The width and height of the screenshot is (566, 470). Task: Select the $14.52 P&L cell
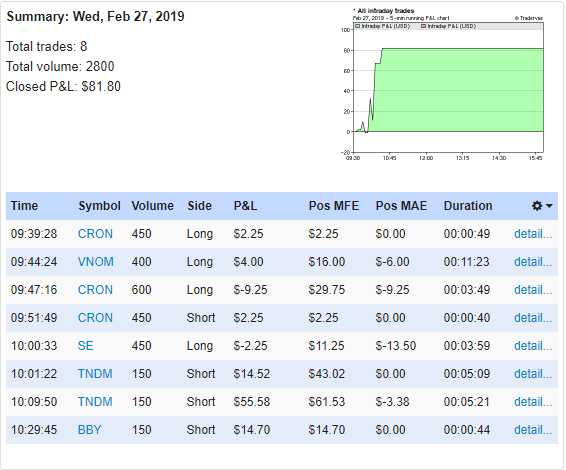tap(252, 374)
